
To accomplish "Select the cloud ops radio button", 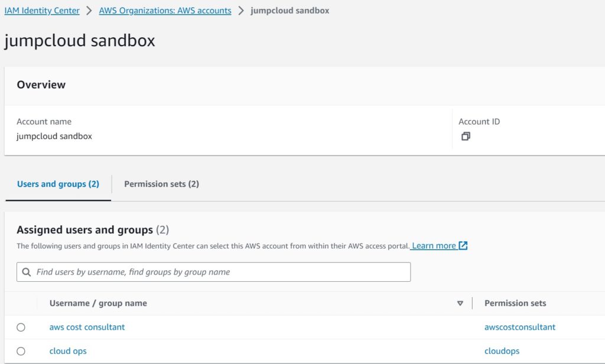I will (21, 351).
